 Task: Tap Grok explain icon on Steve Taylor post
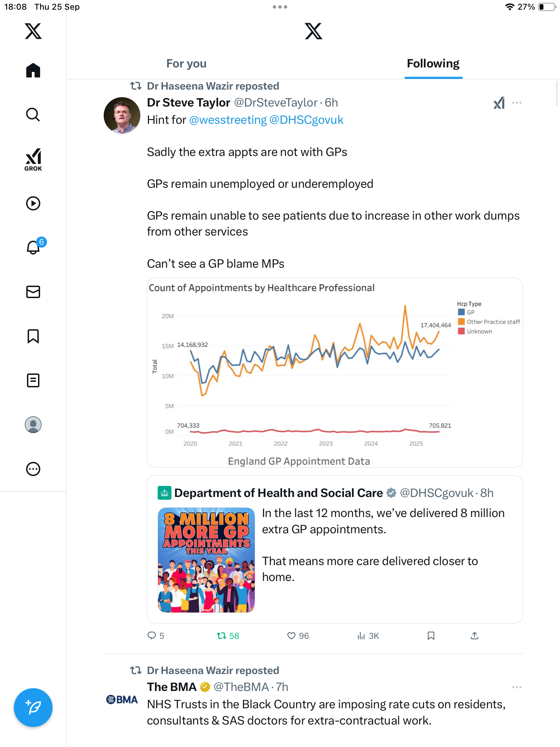click(x=499, y=103)
